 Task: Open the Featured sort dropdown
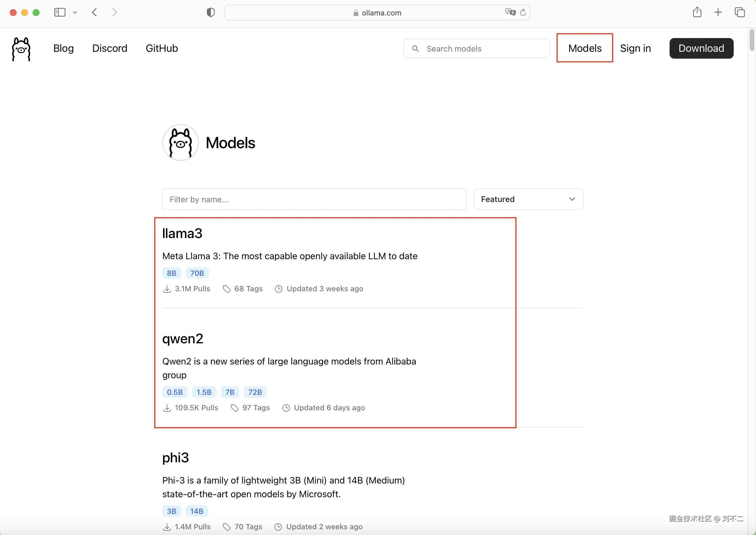[x=528, y=199]
